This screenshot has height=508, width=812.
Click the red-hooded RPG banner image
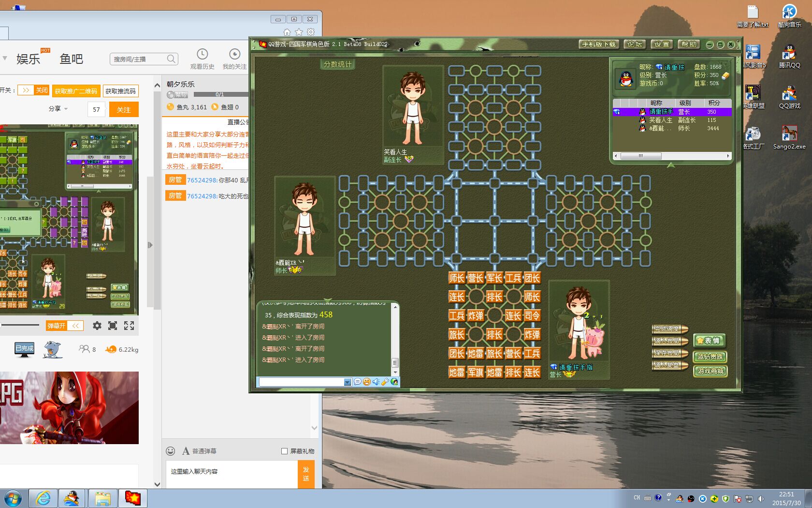(69, 408)
